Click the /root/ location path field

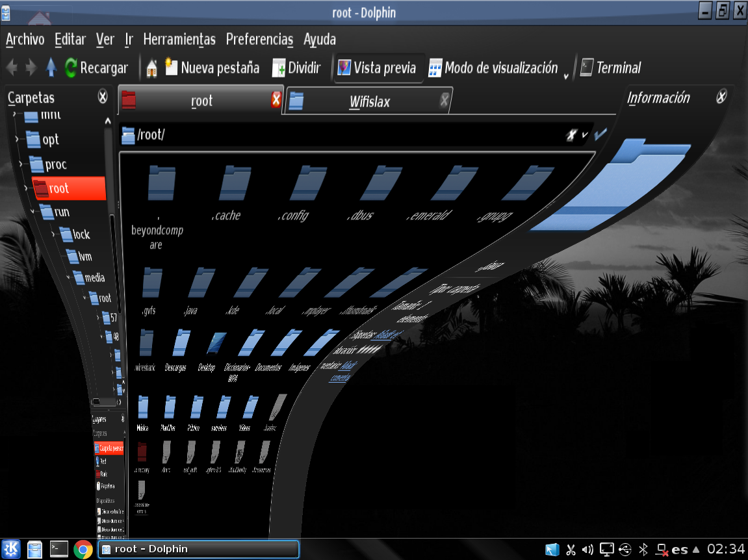[344, 135]
